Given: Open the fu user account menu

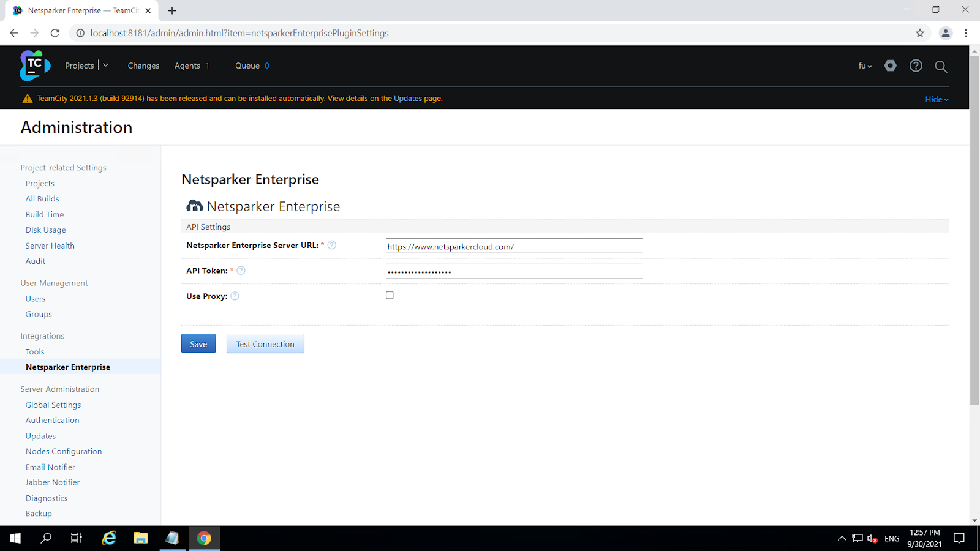Looking at the screenshot, I should click(x=864, y=66).
